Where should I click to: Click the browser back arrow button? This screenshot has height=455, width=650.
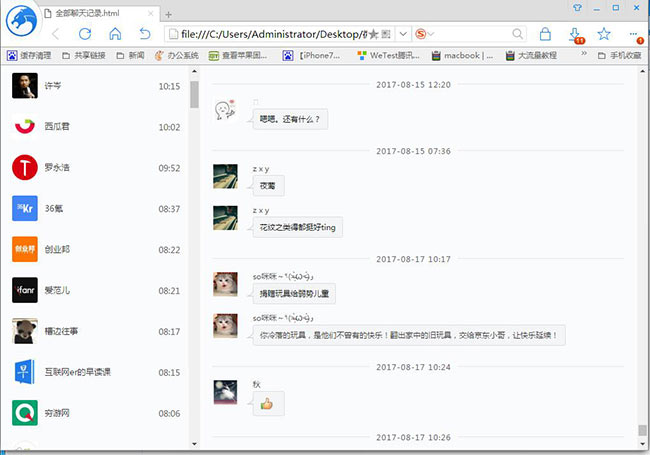click(55, 34)
